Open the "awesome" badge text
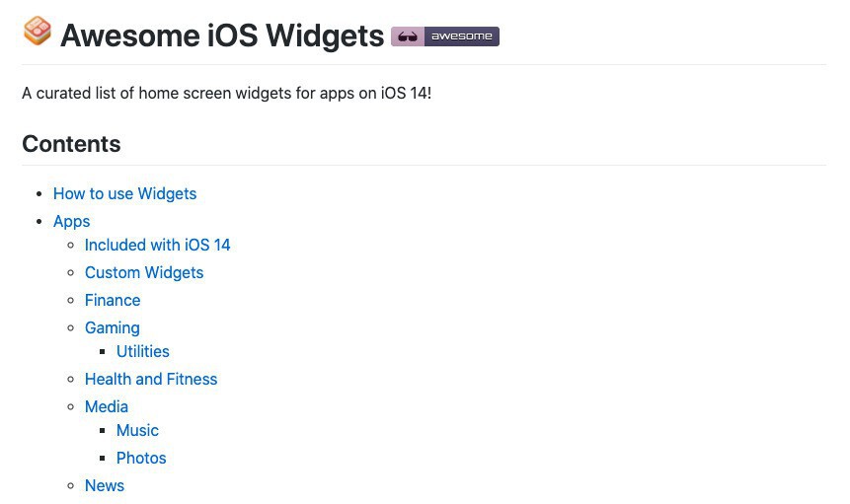850x504 pixels. tap(462, 36)
